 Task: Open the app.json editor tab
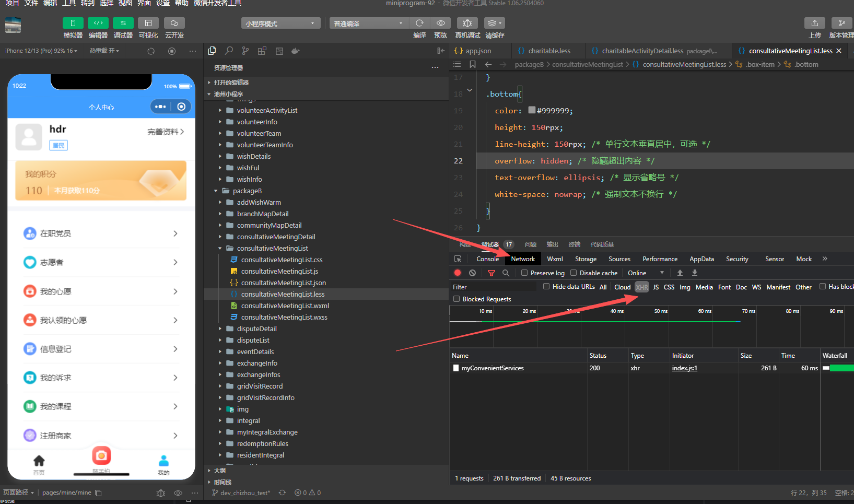coord(477,51)
